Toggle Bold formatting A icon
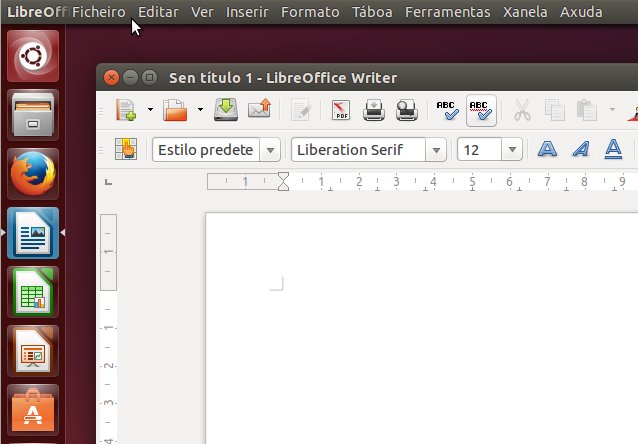638x444 pixels. pyautogui.click(x=547, y=149)
